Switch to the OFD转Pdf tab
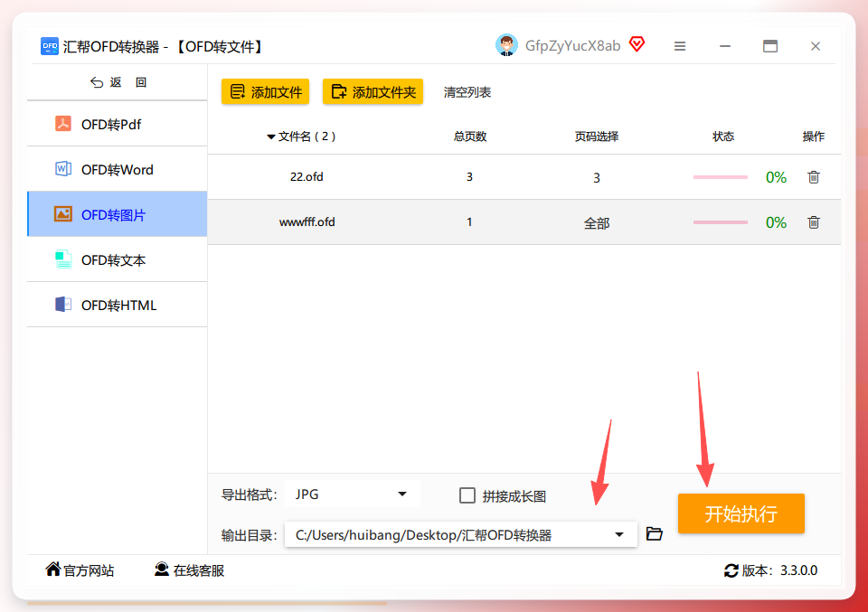The width and height of the screenshot is (868, 612). [x=118, y=124]
